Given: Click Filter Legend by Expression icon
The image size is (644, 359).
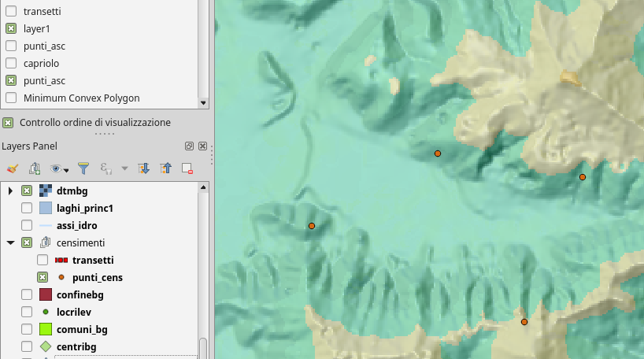Looking at the screenshot, I should 106,168.
